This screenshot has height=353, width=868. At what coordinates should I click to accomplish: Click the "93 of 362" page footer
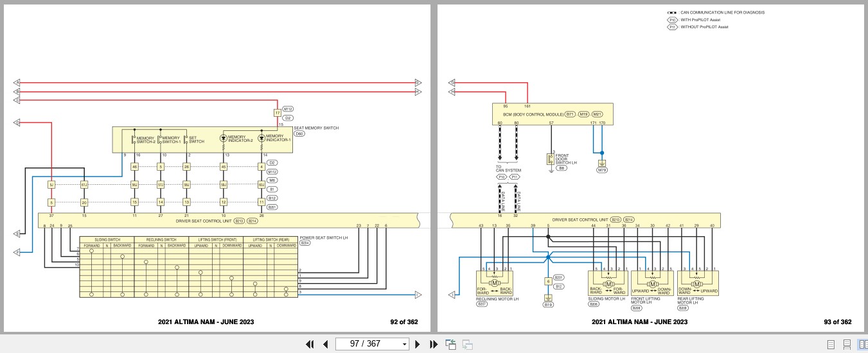(838, 322)
